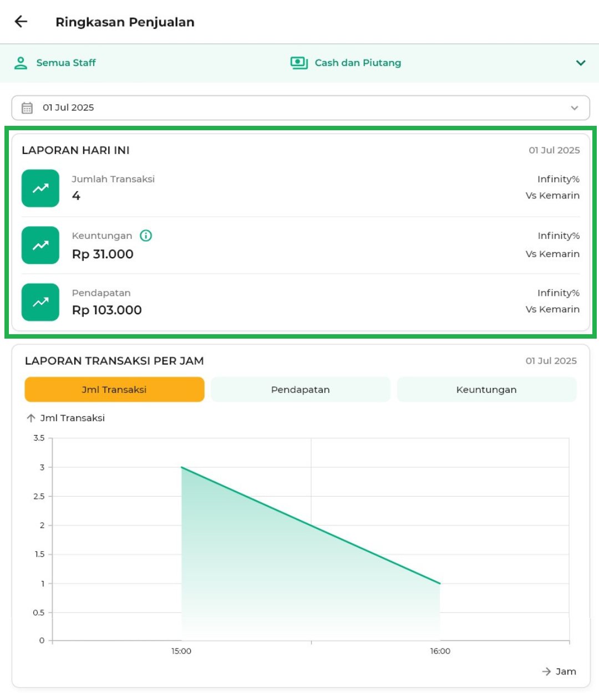Click the Rp 31.000 profit value

103,254
